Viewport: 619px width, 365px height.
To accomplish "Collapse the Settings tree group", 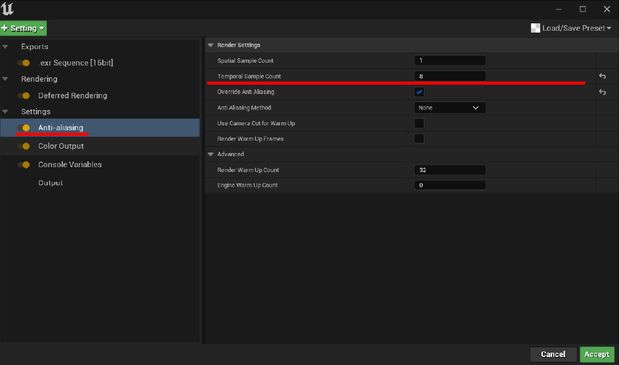I will [5, 112].
